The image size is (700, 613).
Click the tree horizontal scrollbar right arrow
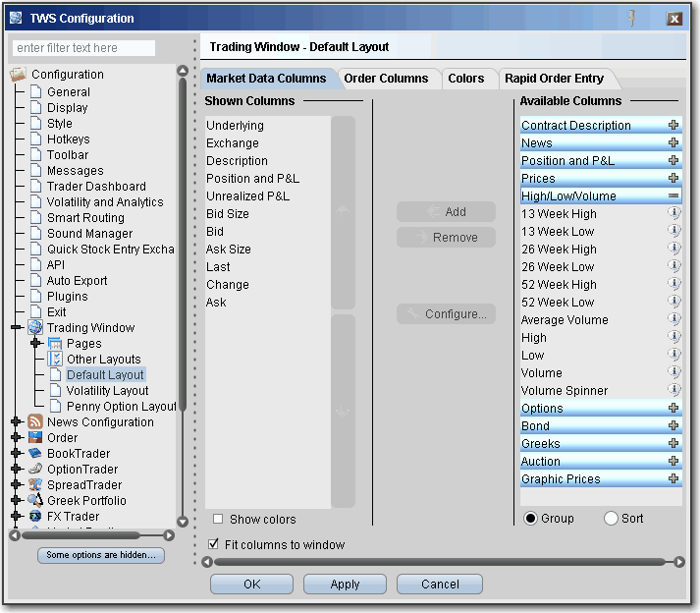click(169, 535)
